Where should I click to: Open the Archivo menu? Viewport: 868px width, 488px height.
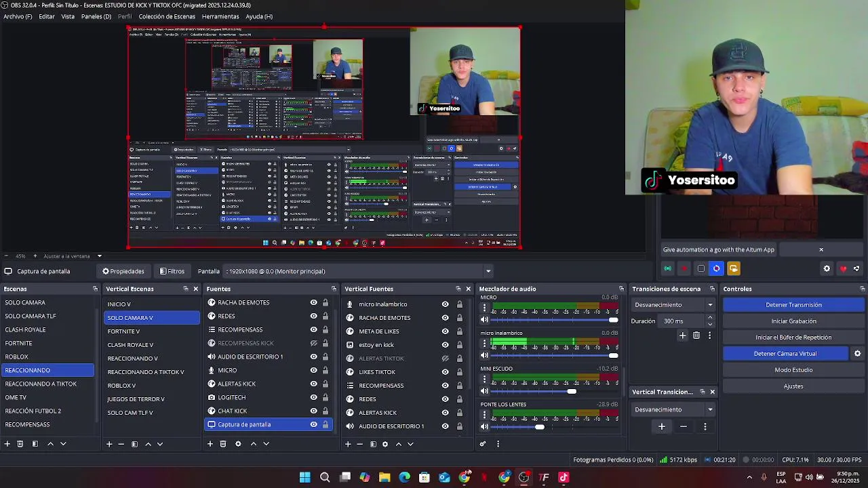pyautogui.click(x=18, y=16)
